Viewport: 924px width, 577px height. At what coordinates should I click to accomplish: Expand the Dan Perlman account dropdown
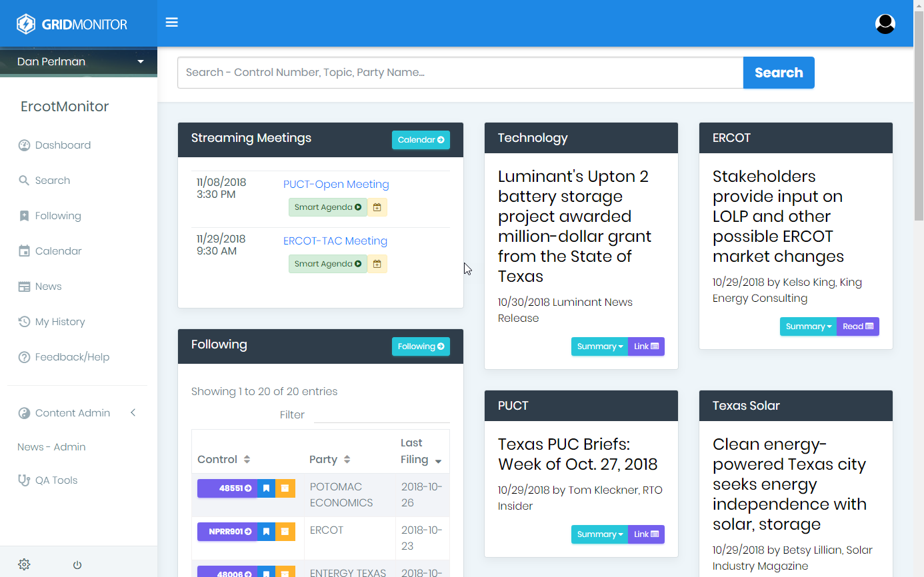click(140, 62)
